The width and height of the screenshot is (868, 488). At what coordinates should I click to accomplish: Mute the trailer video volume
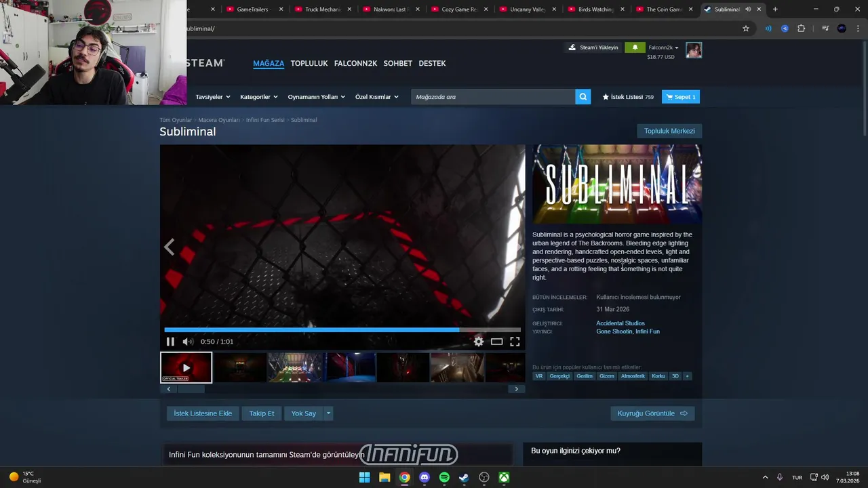[x=188, y=342]
